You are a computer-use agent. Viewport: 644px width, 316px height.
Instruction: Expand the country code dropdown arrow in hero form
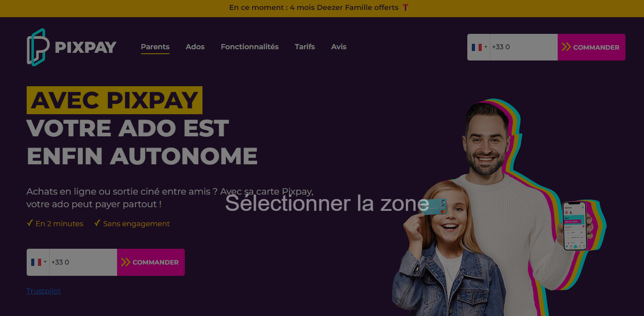pos(45,262)
